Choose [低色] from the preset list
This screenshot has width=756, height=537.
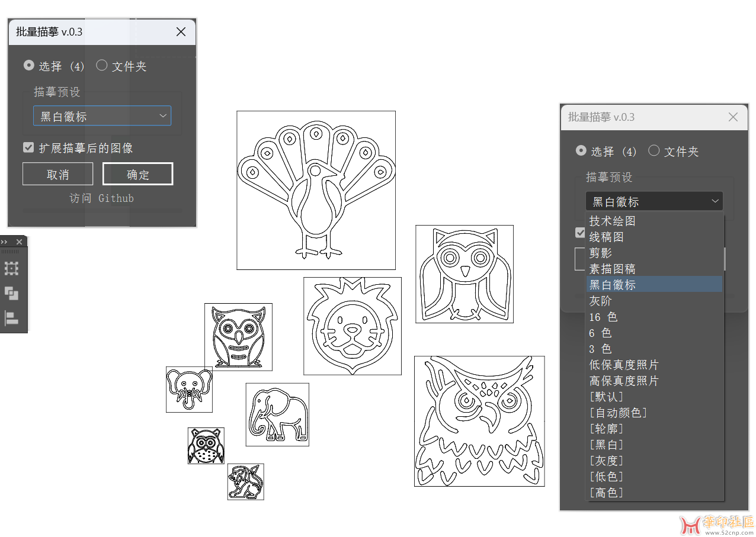(655, 477)
